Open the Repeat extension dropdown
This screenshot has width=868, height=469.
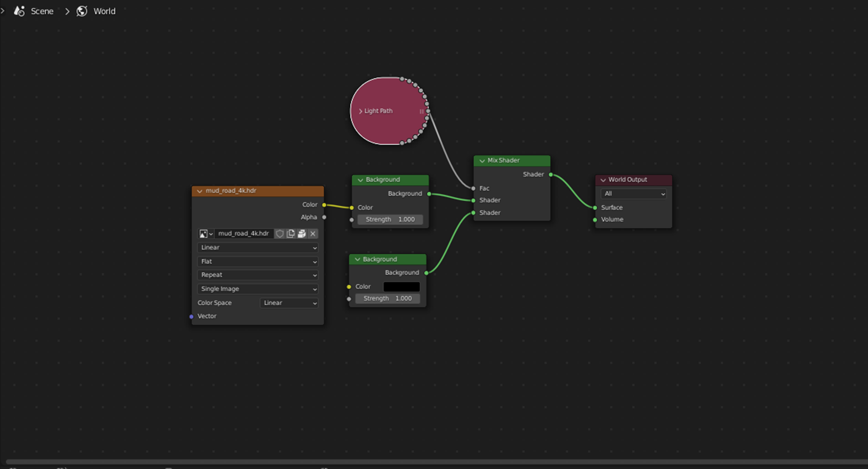pos(258,275)
